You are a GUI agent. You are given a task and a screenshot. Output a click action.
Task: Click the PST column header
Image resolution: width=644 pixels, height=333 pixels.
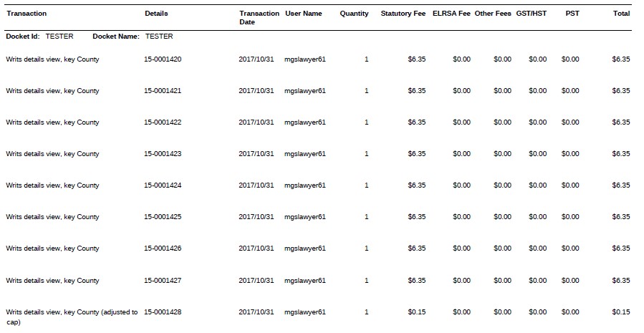pos(572,14)
